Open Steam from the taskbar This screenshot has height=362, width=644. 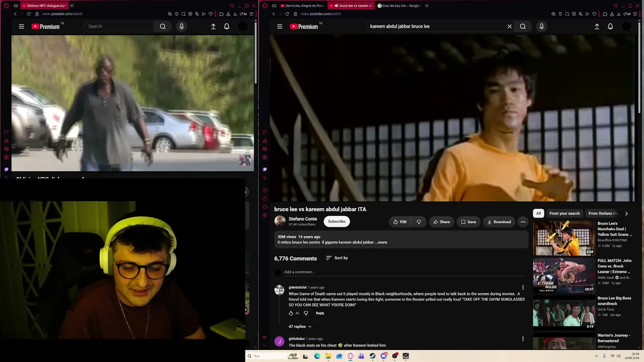click(372, 356)
